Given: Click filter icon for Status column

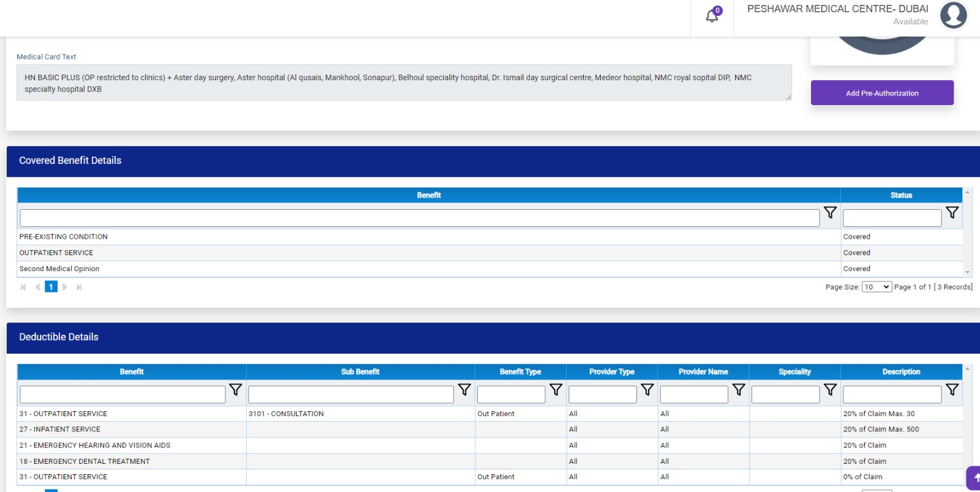Looking at the screenshot, I should (952, 212).
